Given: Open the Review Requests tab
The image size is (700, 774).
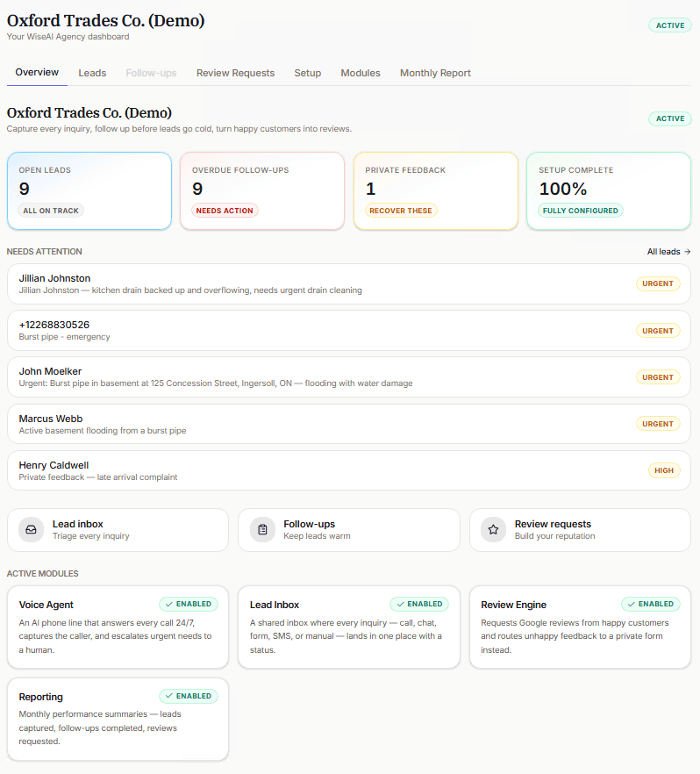Looking at the screenshot, I should (x=235, y=73).
